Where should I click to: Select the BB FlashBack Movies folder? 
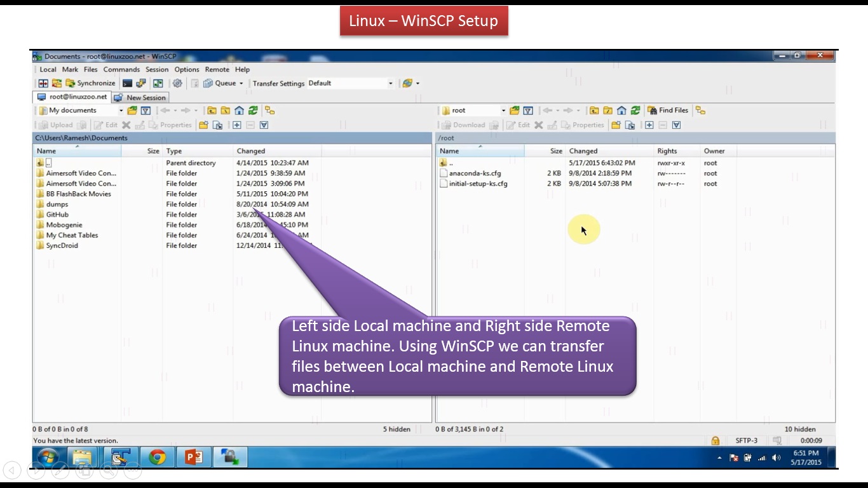[78, 194]
